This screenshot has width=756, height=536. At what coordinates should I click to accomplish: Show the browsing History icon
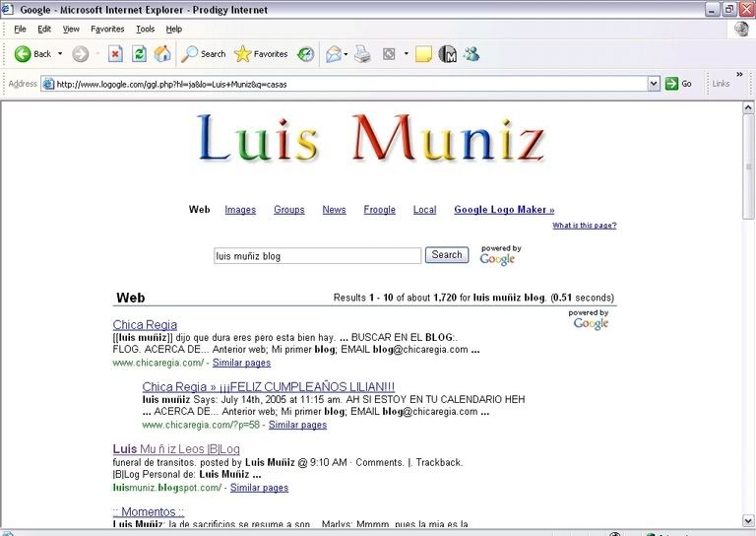[x=306, y=54]
